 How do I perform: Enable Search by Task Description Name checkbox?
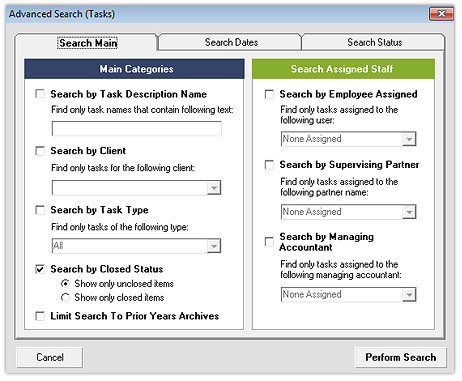coord(40,94)
